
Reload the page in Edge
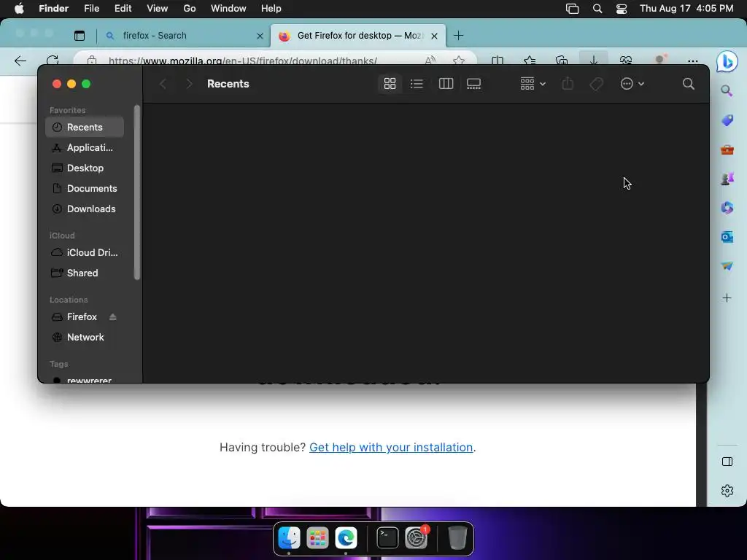pos(53,60)
